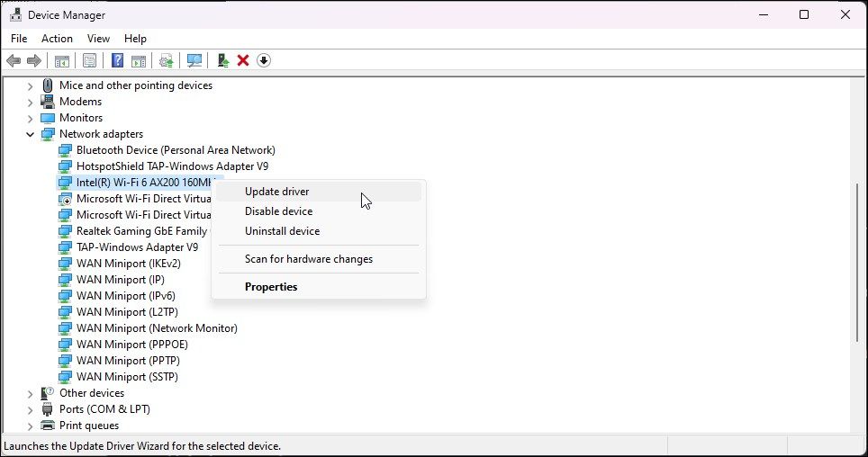Click the Back arrow toolbar button
868x457 pixels.
coord(14,61)
